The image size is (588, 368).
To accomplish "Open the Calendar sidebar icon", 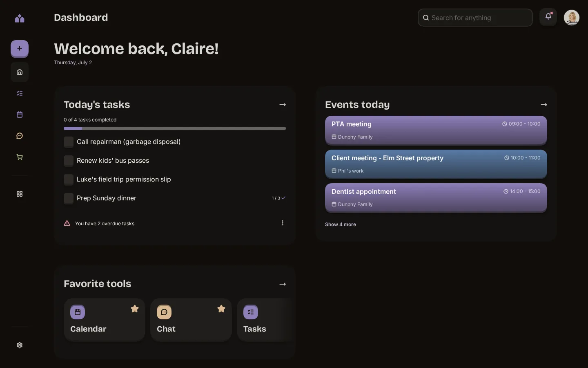I will (x=20, y=114).
